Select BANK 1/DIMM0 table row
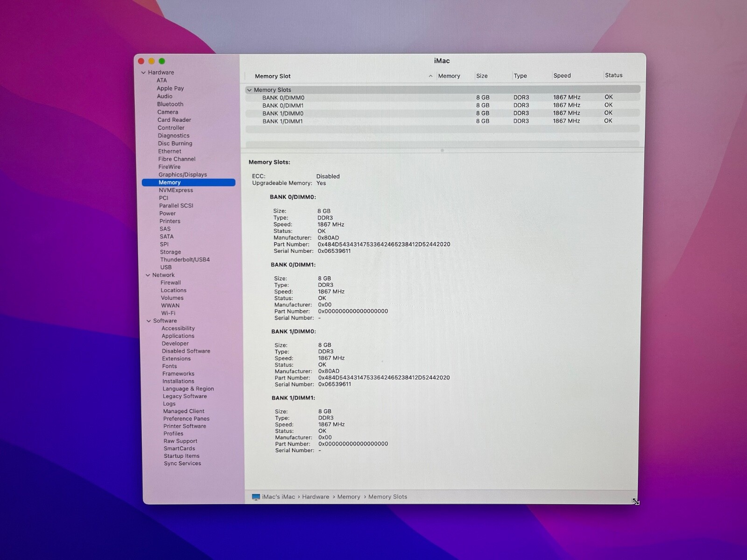747x560 pixels. 442,113
